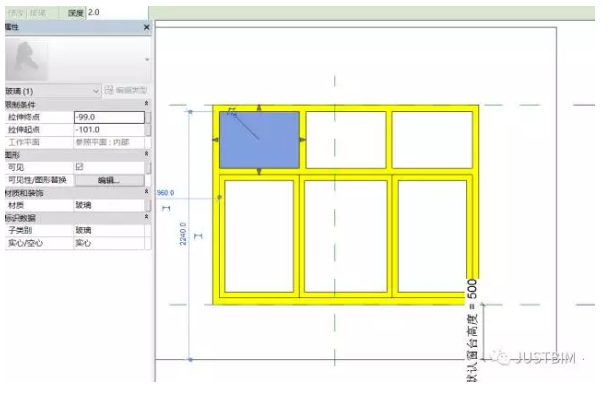Click the 拉伸终点 parameter label
Image resolution: width=610 pixels, height=401 pixels.
click(x=24, y=117)
